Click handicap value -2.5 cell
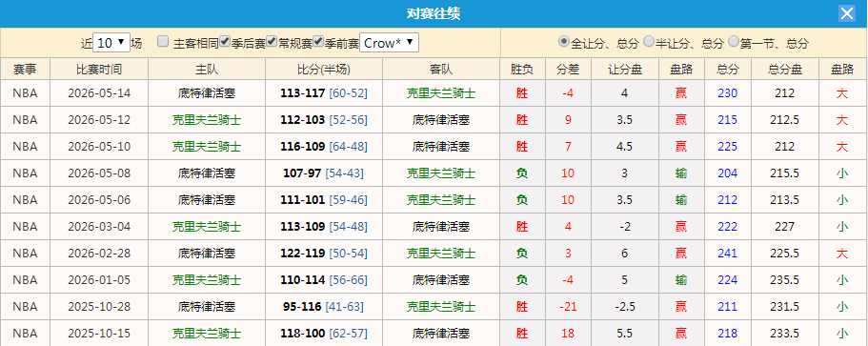 pos(624,307)
